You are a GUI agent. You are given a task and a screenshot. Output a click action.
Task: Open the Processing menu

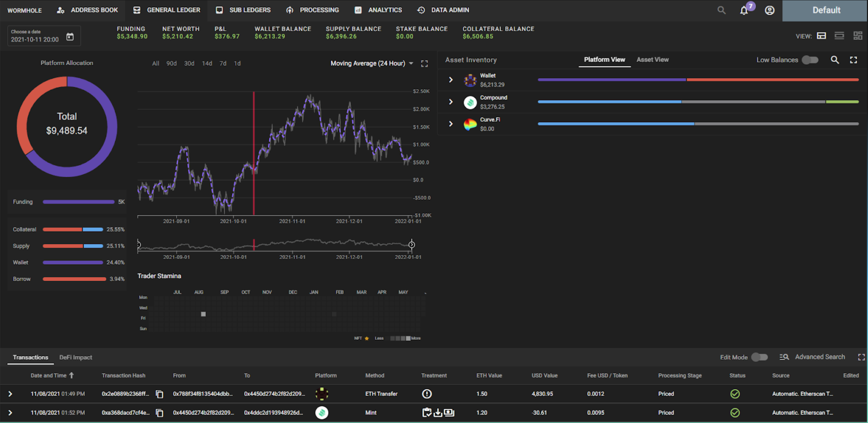pos(312,10)
